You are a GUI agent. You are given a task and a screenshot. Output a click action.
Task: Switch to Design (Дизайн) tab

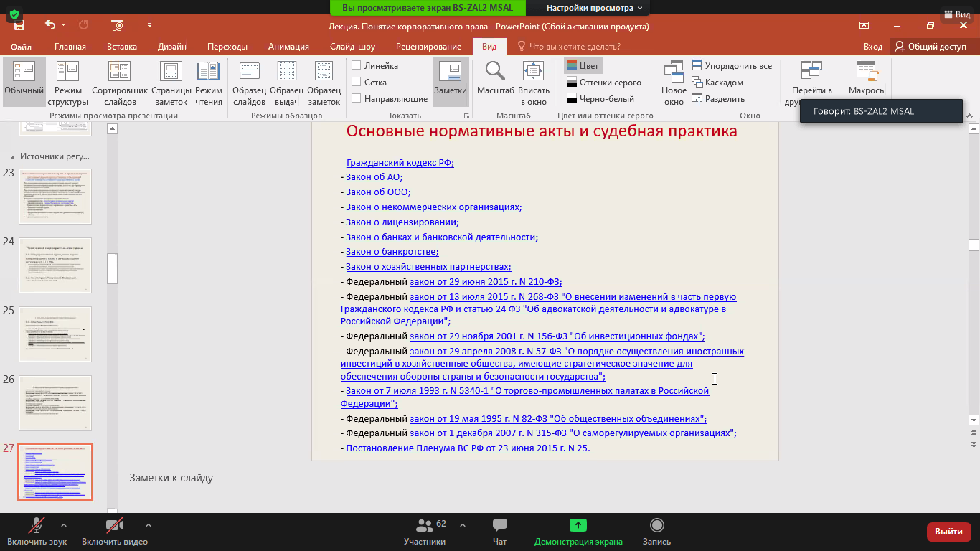173,47
